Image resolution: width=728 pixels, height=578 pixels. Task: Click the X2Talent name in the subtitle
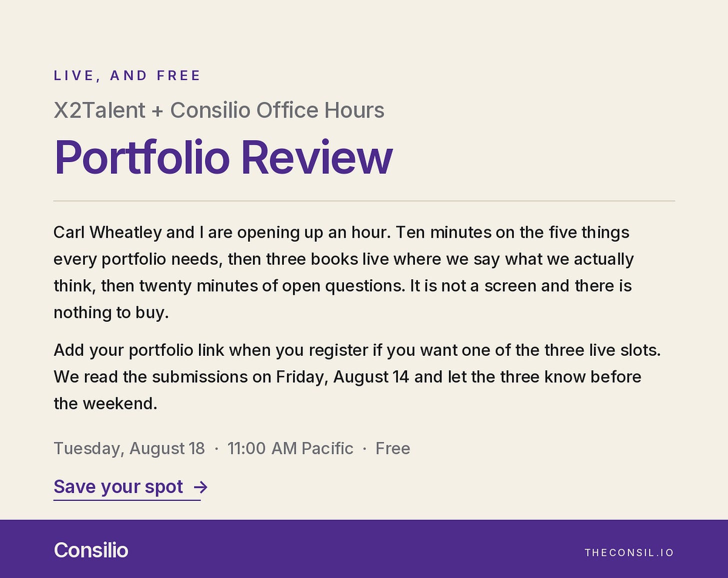coord(99,110)
